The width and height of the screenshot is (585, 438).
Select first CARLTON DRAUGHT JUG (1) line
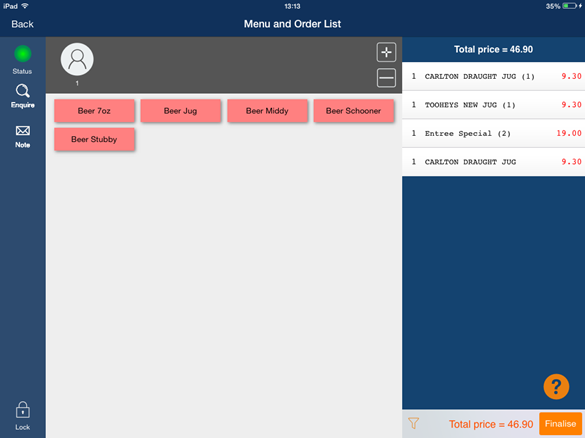(x=493, y=76)
